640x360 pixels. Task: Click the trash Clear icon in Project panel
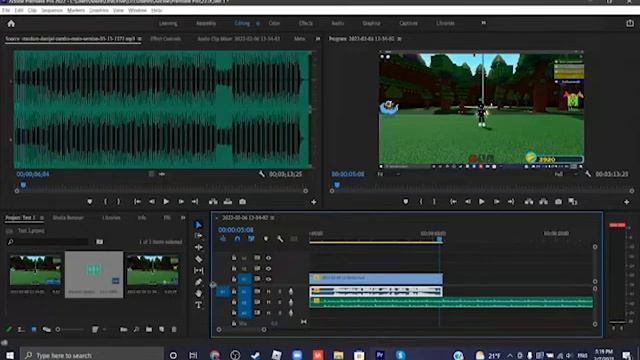coord(174,329)
